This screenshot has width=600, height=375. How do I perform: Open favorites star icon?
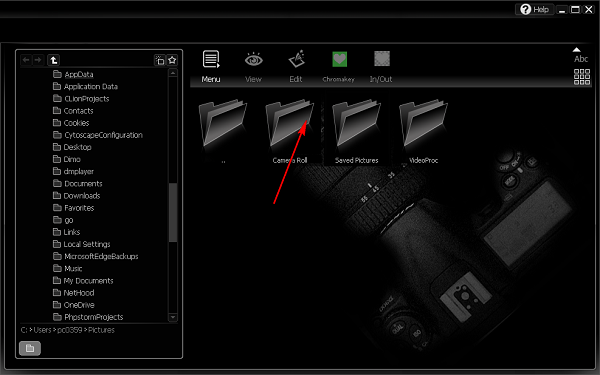[x=172, y=60]
